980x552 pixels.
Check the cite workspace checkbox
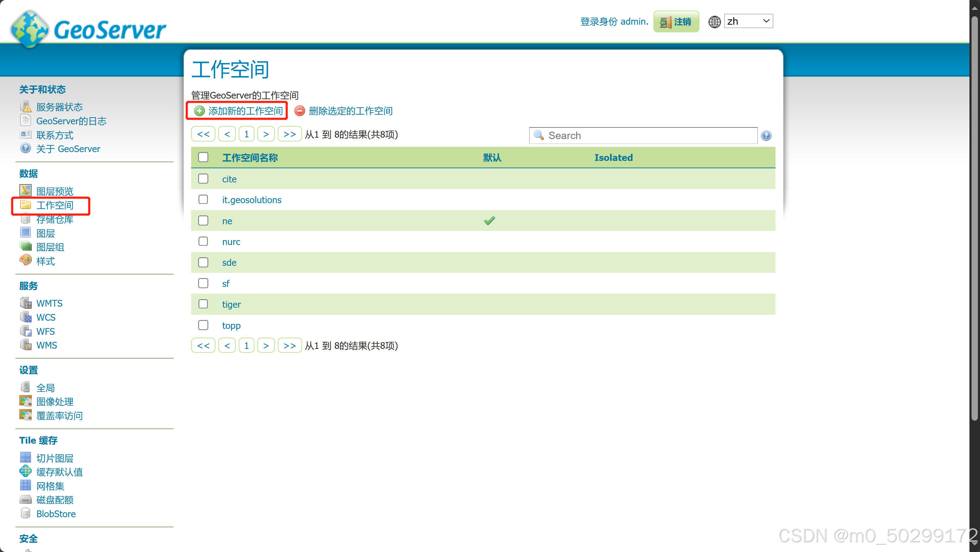(203, 178)
